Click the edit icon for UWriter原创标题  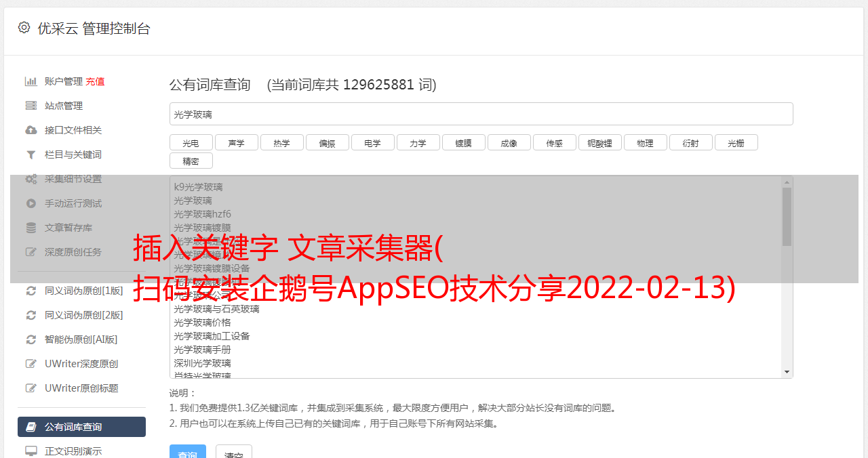pyautogui.click(x=31, y=388)
